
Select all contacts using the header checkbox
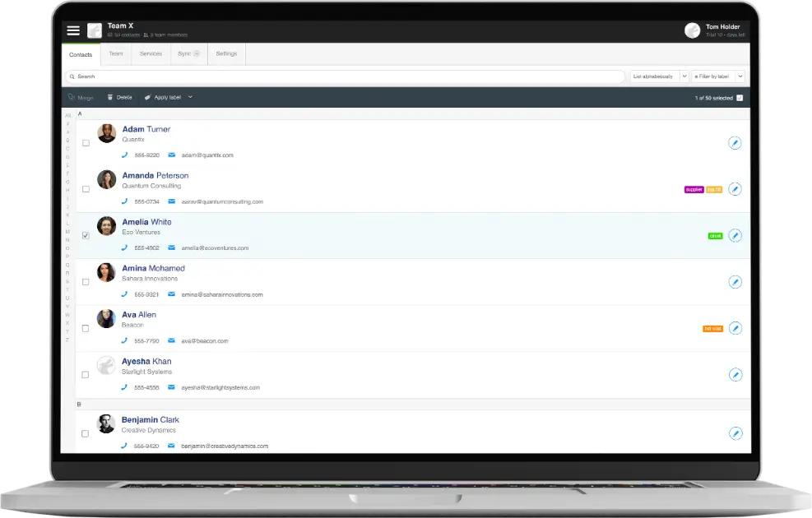tap(739, 97)
